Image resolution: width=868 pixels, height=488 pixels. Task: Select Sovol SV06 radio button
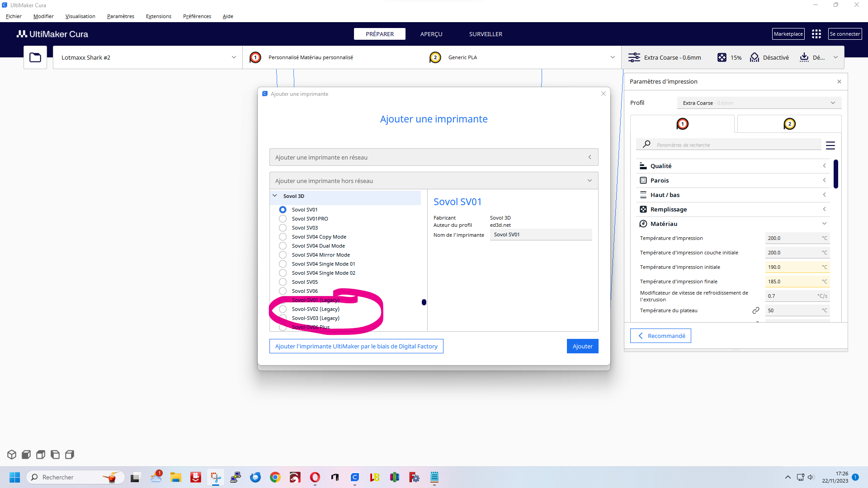coord(283,291)
